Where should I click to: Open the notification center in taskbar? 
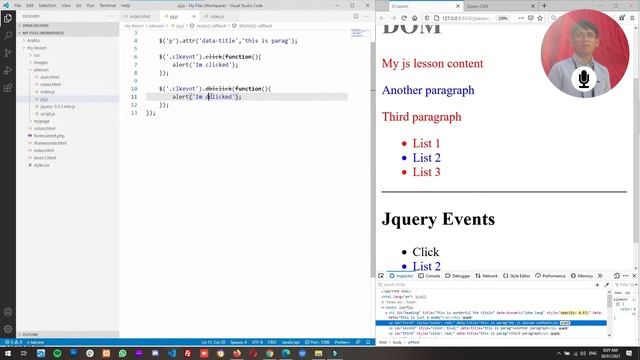tap(629, 353)
